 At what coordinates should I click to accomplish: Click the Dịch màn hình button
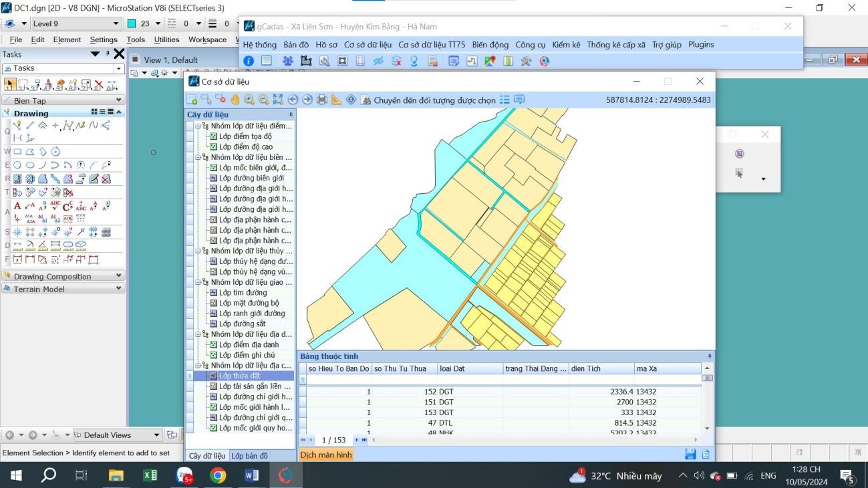[x=325, y=455]
